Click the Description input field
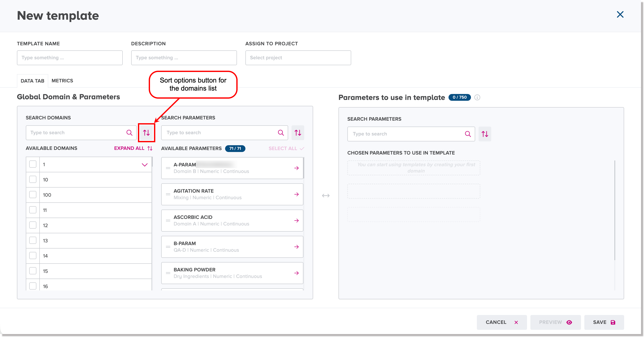This screenshot has width=644, height=337. [184, 58]
